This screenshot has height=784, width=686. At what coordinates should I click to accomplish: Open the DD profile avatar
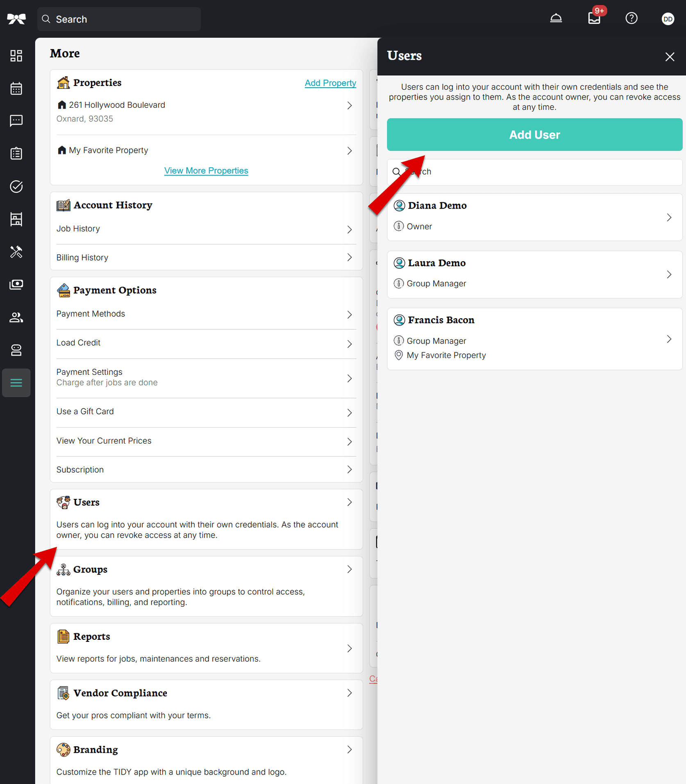(x=668, y=19)
